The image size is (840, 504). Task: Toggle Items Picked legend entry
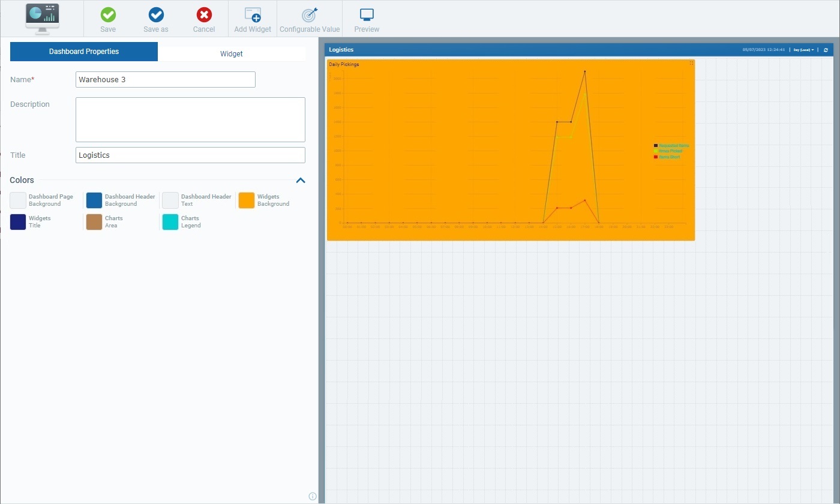[x=668, y=151]
